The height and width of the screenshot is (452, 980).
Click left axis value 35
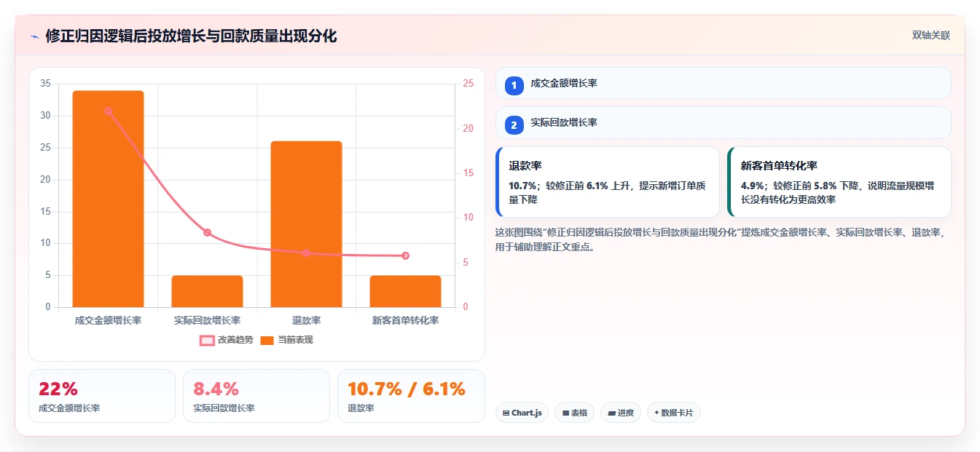click(x=45, y=84)
